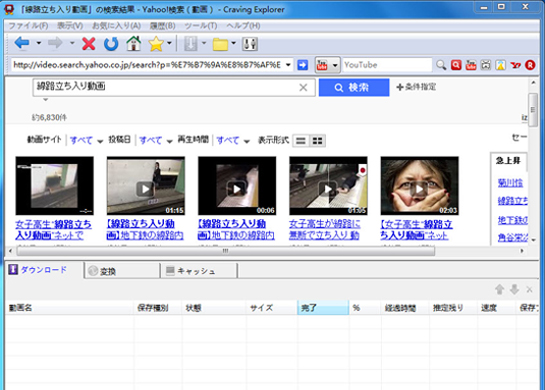The height and width of the screenshot is (390, 545).
Task: Open the settings tools icon
Action: click(250, 44)
